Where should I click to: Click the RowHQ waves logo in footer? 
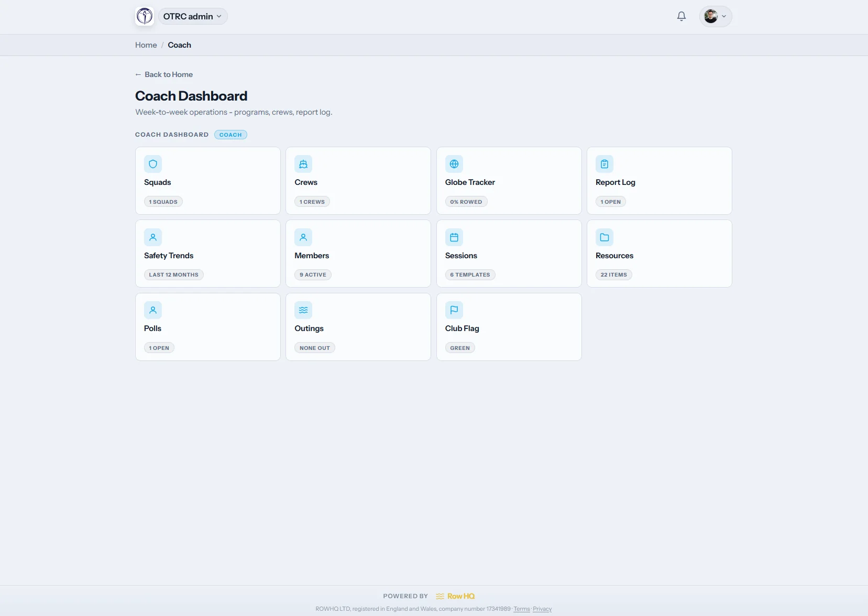click(x=440, y=596)
